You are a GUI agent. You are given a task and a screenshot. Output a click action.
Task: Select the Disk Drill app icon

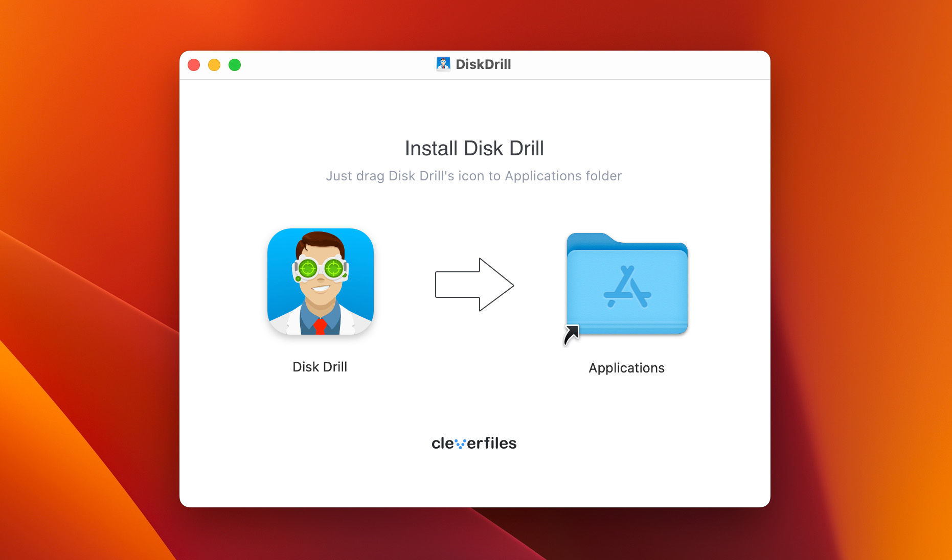point(321,282)
